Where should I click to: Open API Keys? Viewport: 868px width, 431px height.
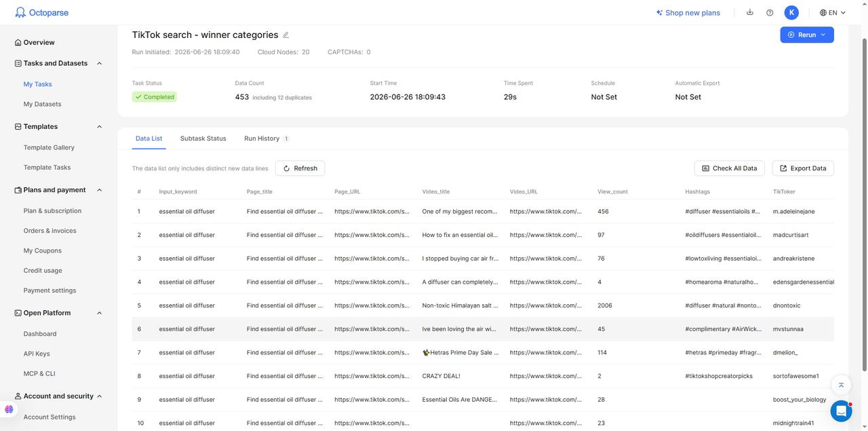click(x=37, y=354)
